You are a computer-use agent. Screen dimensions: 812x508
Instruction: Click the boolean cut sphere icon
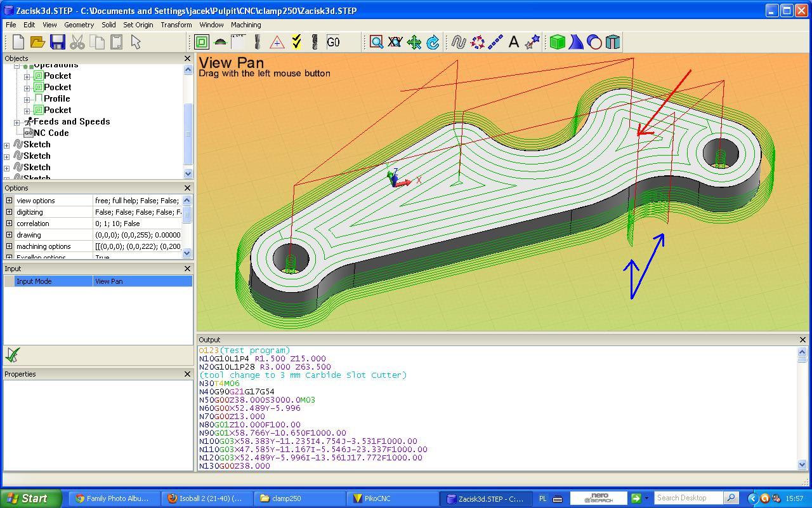tap(594, 42)
